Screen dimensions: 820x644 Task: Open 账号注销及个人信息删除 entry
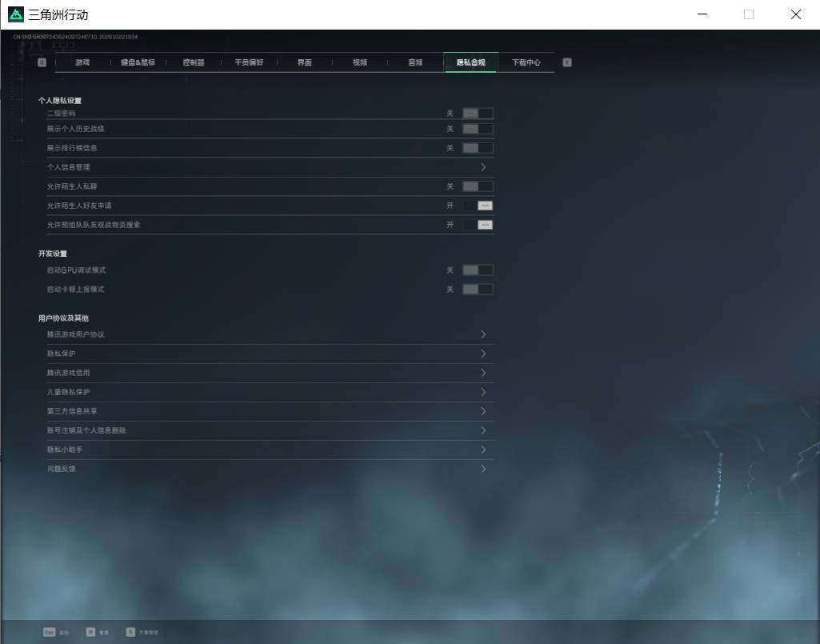(x=270, y=430)
